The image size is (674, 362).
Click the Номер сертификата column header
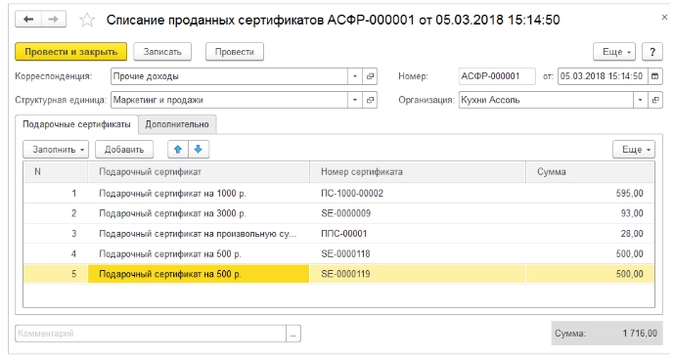click(x=417, y=172)
